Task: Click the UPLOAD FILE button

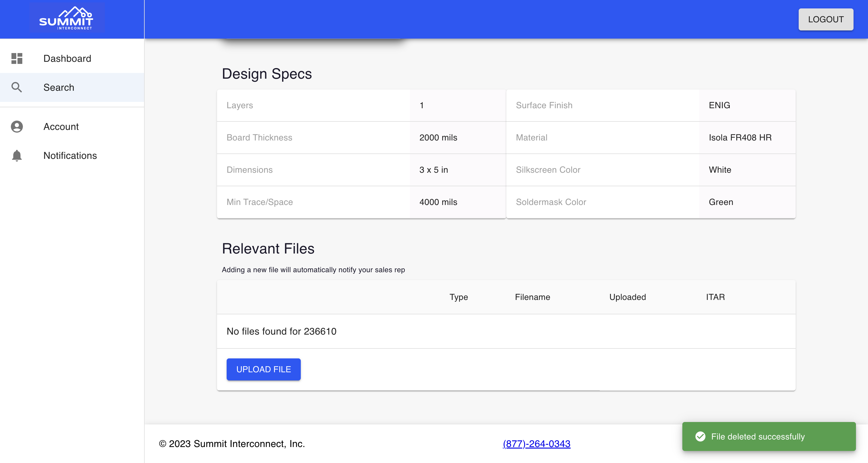Action: (263, 369)
